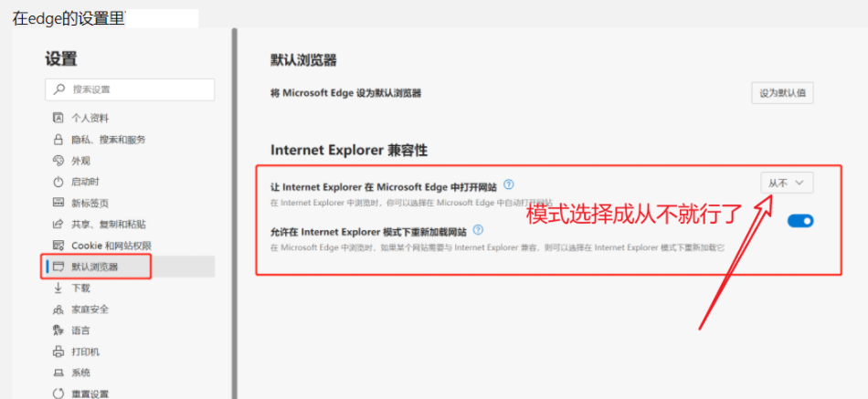Click the Profile (个人资料) icon
This screenshot has height=399, width=868.
[58, 118]
